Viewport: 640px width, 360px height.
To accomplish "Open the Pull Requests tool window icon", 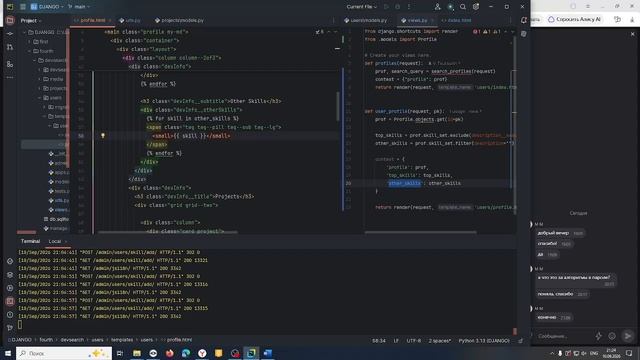I will coord(10,47).
